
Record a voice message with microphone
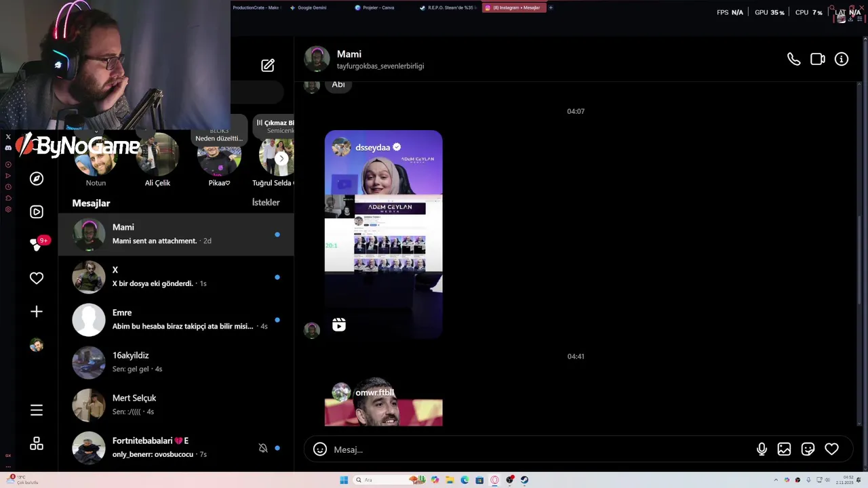click(762, 449)
